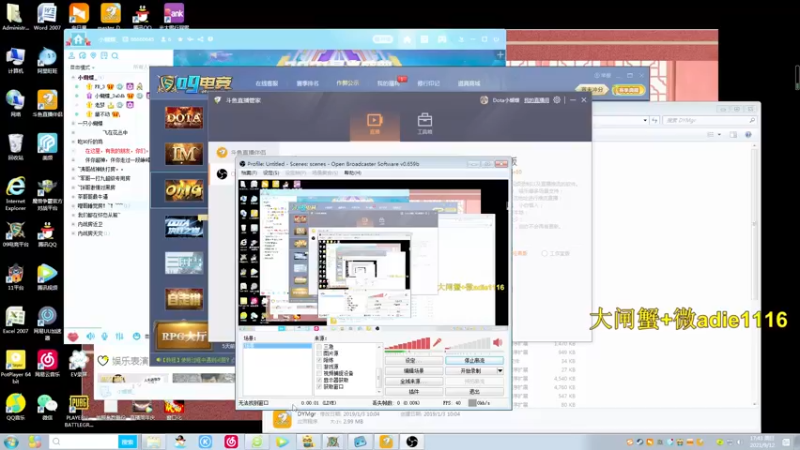Image resolution: width=800 pixels, height=450 pixels.
Task: Toggle the 视频捕捉设备 source checkbox
Action: pyautogui.click(x=319, y=373)
